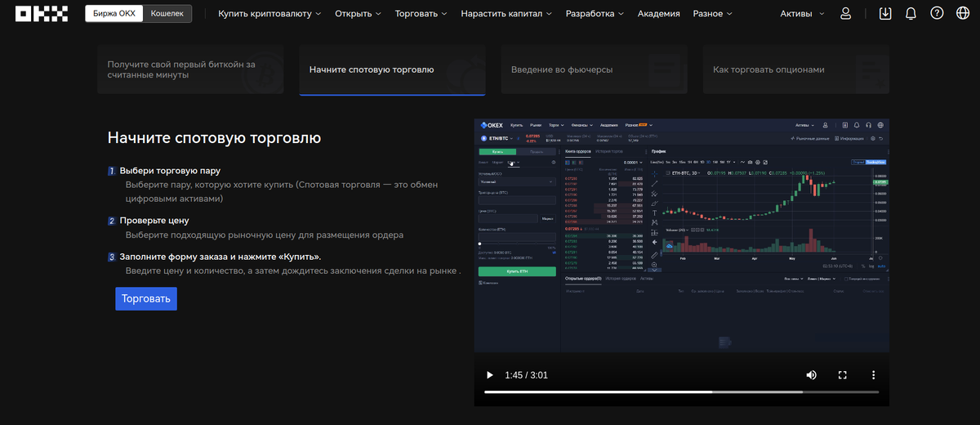Expand Нарастить капитал menu

click(x=506, y=14)
